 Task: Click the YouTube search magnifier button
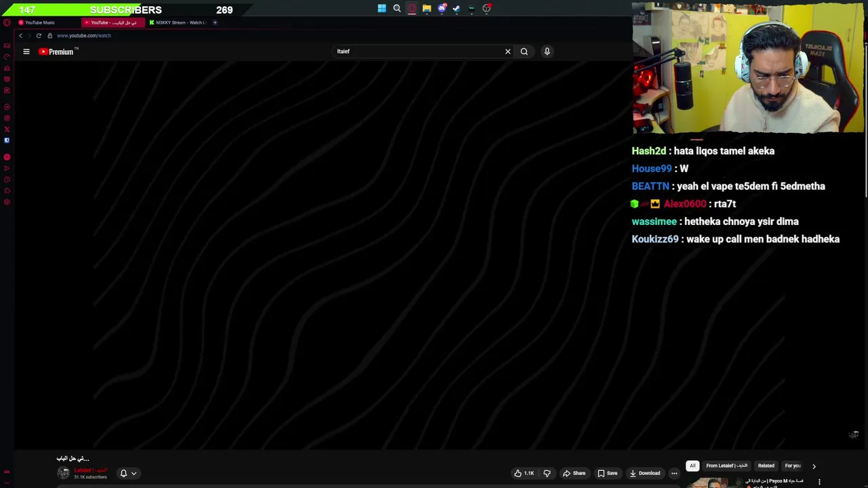point(524,52)
